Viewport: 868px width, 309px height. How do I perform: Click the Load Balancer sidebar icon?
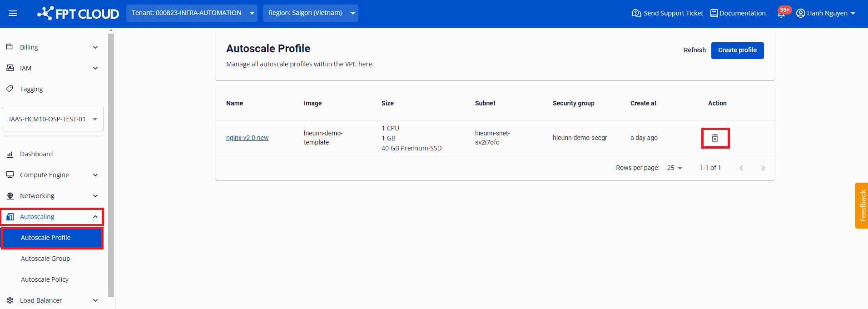[10, 300]
